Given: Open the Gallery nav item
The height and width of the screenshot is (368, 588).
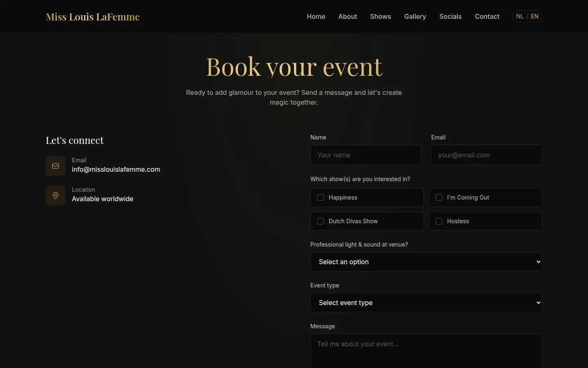Looking at the screenshot, I should coord(415,16).
